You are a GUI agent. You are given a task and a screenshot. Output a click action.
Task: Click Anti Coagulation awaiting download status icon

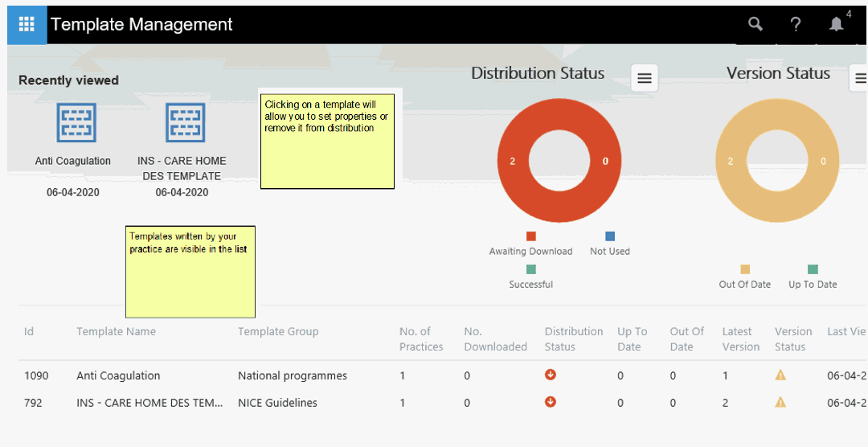pyautogui.click(x=551, y=375)
